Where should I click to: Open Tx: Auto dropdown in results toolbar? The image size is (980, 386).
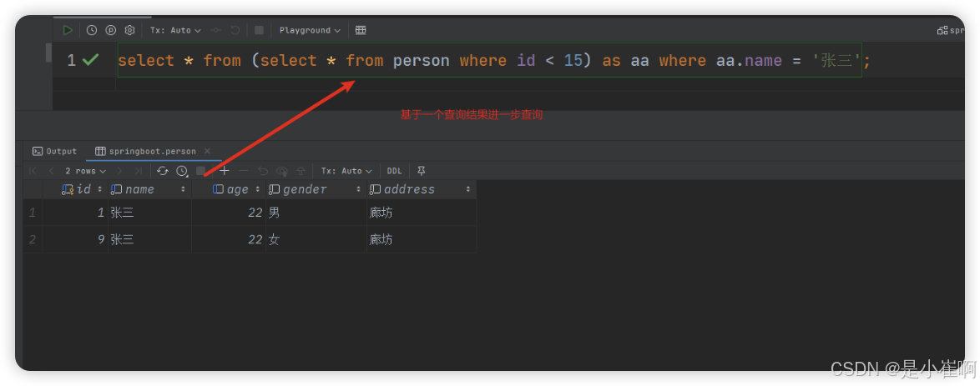pyautogui.click(x=346, y=171)
